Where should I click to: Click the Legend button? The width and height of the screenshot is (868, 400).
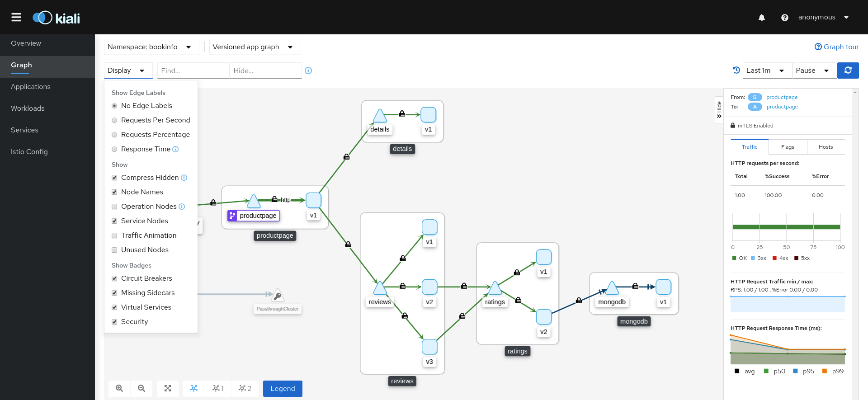pyautogui.click(x=283, y=389)
